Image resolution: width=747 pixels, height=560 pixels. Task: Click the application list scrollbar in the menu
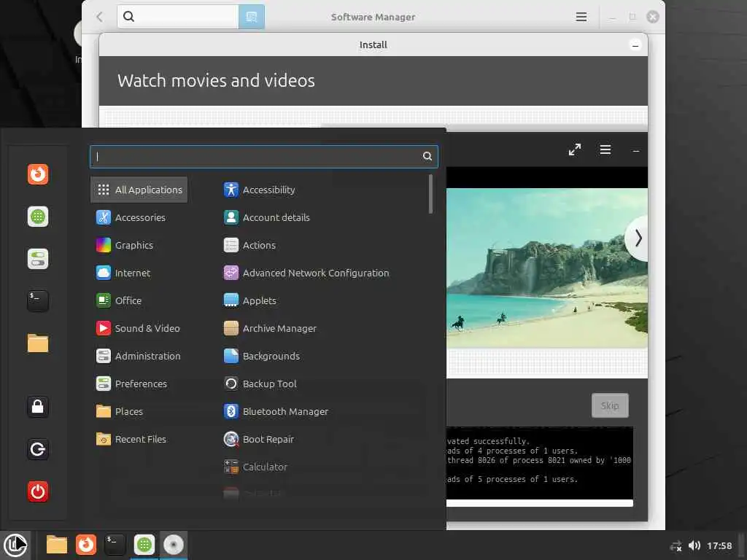click(x=430, y=194)
